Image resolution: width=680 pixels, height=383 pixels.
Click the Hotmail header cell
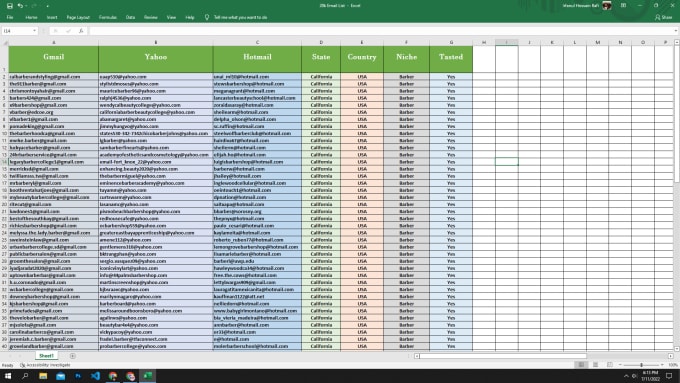pos(257,59)
